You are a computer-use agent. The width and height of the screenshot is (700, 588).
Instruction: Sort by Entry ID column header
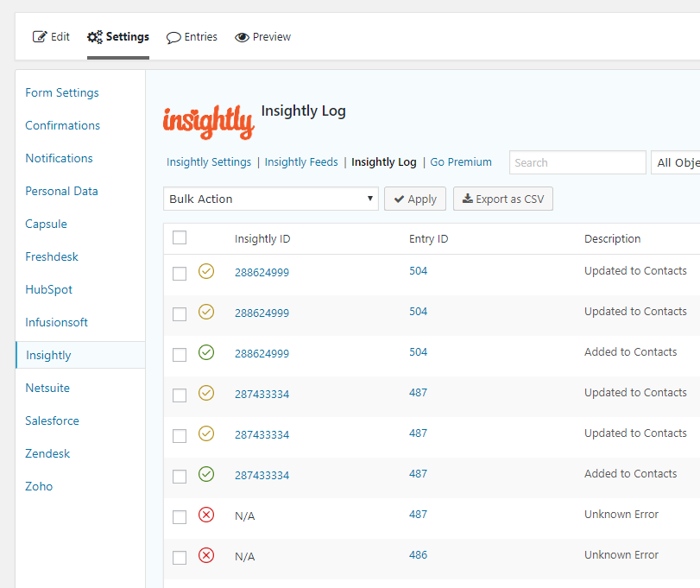429,239
